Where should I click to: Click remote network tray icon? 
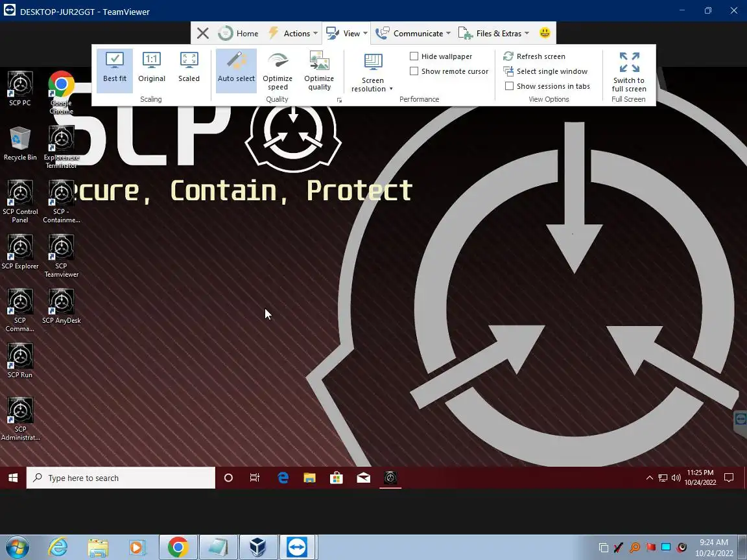point(663,478)
